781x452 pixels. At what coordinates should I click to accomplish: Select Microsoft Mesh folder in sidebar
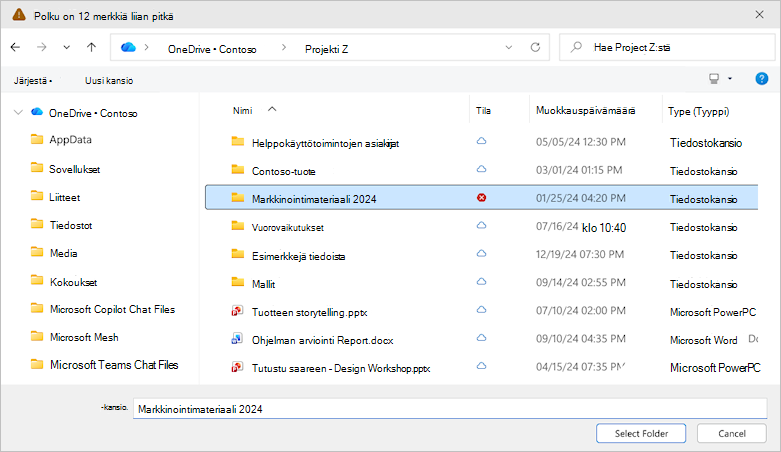point(84,337)
